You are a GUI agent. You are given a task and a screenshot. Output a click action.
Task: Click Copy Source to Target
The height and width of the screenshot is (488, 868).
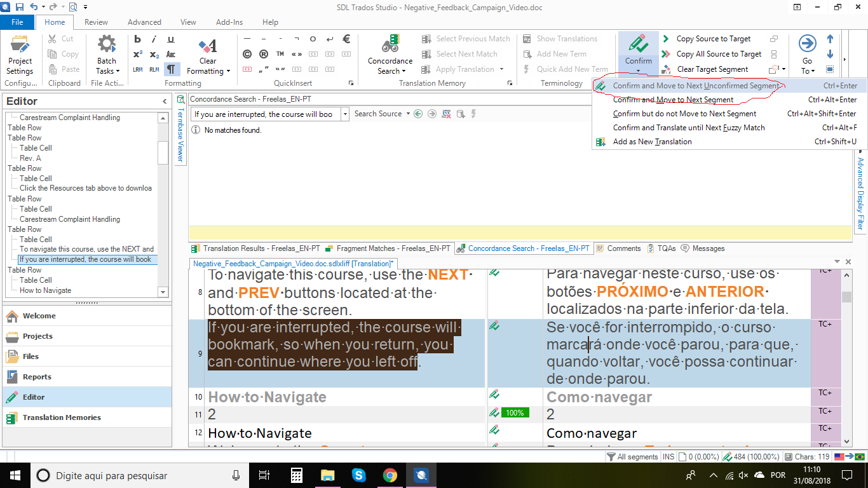coord(706,39)
